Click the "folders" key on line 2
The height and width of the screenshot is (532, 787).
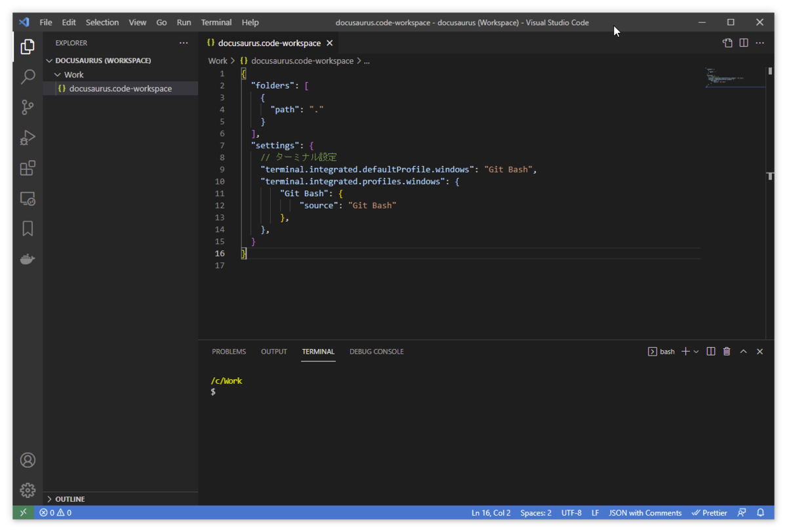273,85
